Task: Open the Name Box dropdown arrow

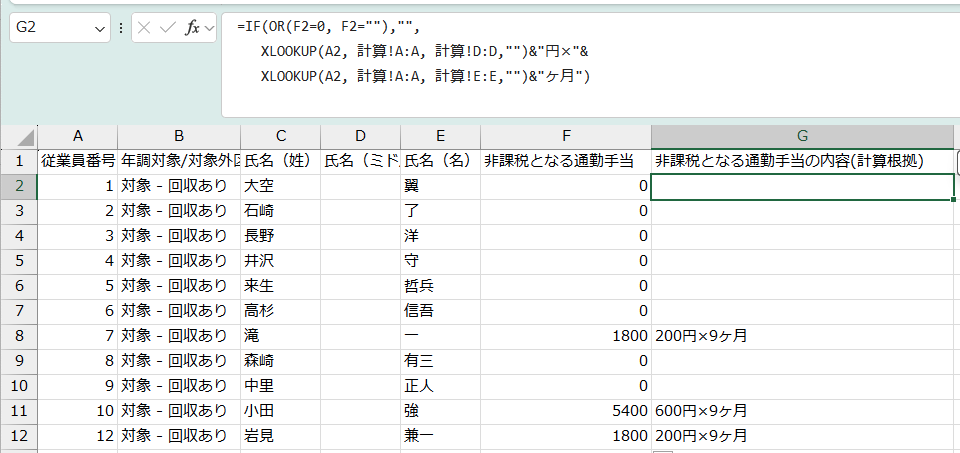Action: point(100,29)
